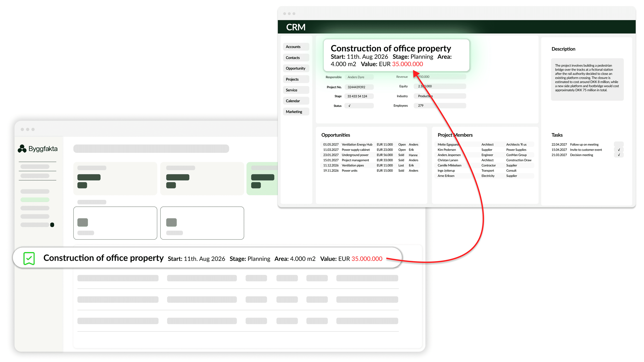The height and width of the screenshot is (362, 644).
Task: Click the green bookmark checkmark icon
Action: coord(29,258)
